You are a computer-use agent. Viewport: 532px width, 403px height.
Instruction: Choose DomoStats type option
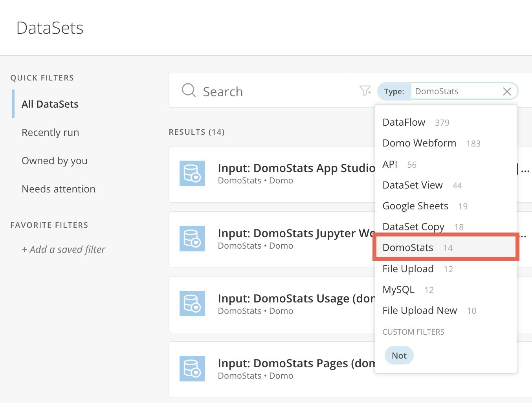tap(446, 247)
